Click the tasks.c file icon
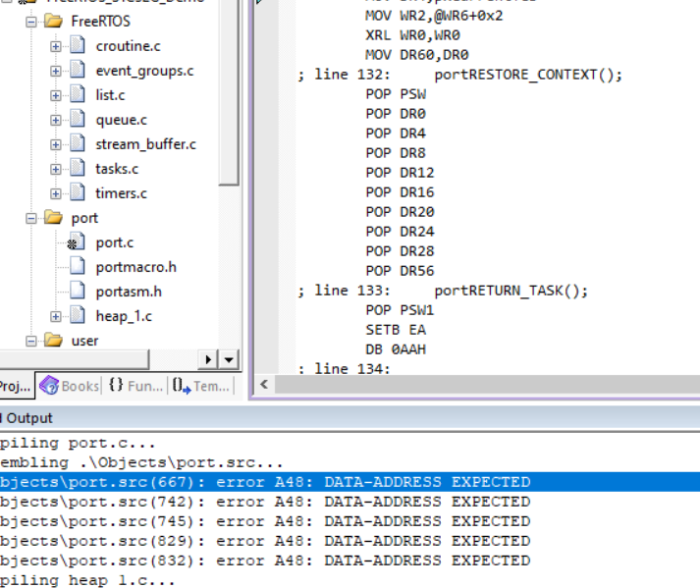 point(78,168)
